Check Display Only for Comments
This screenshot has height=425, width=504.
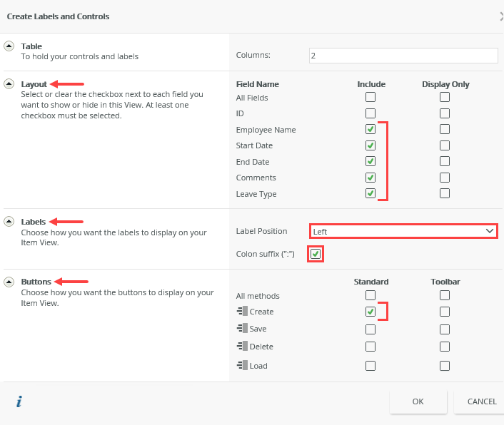(445, 178)
